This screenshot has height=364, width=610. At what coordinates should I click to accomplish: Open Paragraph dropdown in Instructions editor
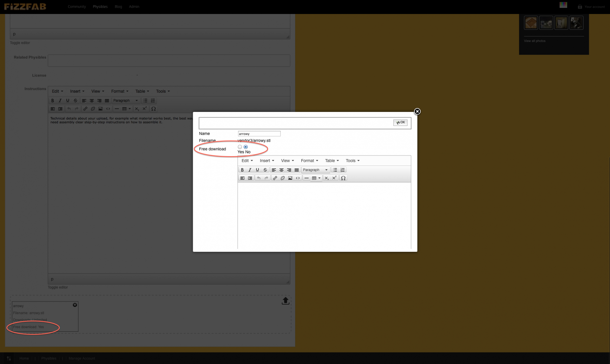(125, 101)
